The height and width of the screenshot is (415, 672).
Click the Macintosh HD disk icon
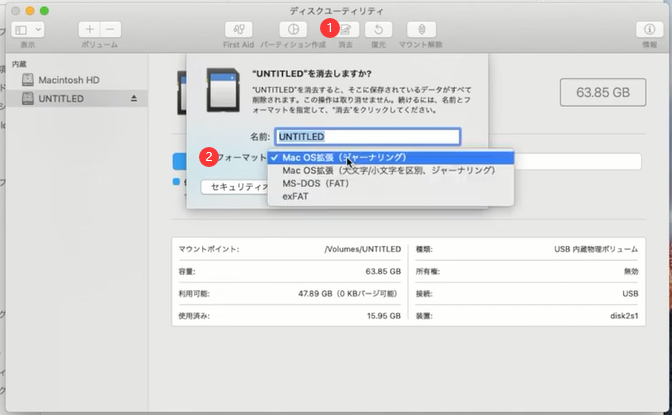pyautogui.click(x=28, y=80)
